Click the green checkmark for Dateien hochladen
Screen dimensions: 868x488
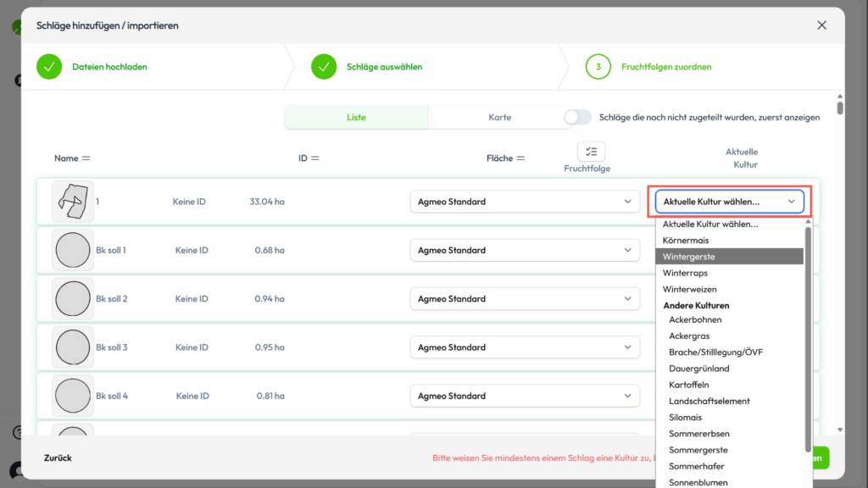(50, 66)
